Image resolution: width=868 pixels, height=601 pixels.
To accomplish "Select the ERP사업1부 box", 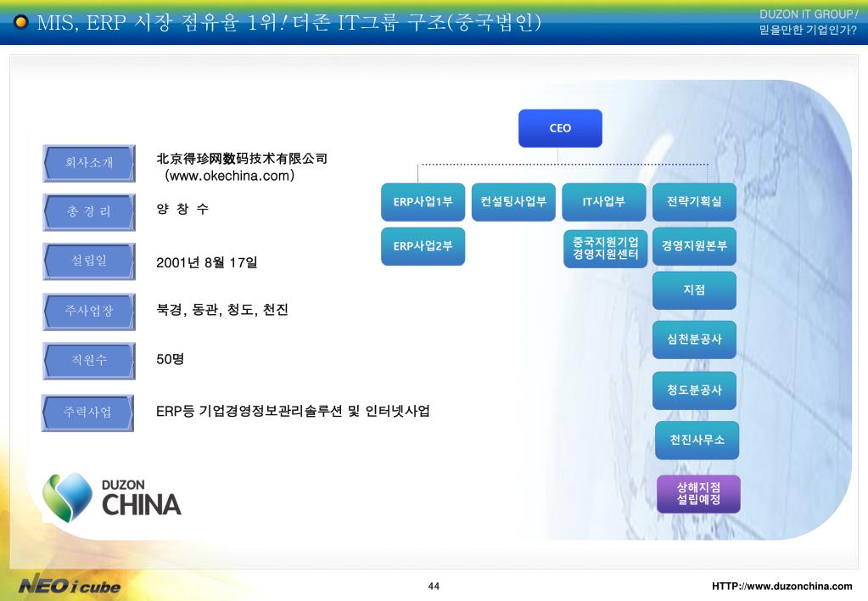I will 423,202.
